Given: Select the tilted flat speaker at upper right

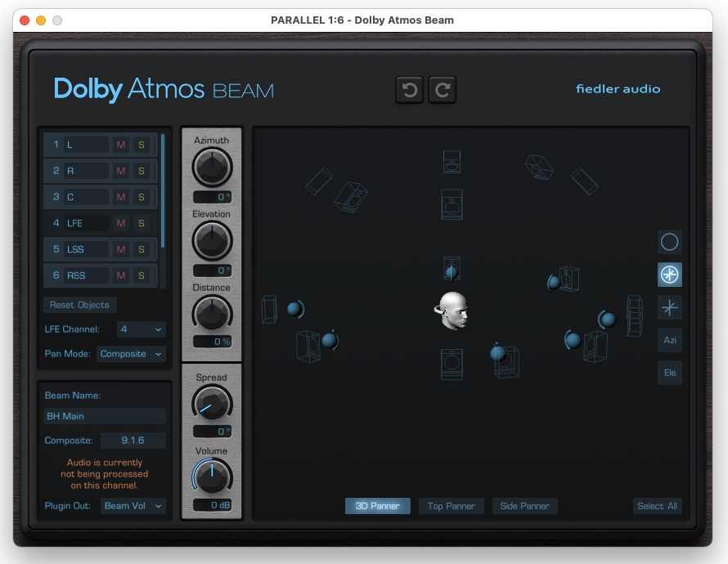Looking at the screenshot, I should point(585,181).
